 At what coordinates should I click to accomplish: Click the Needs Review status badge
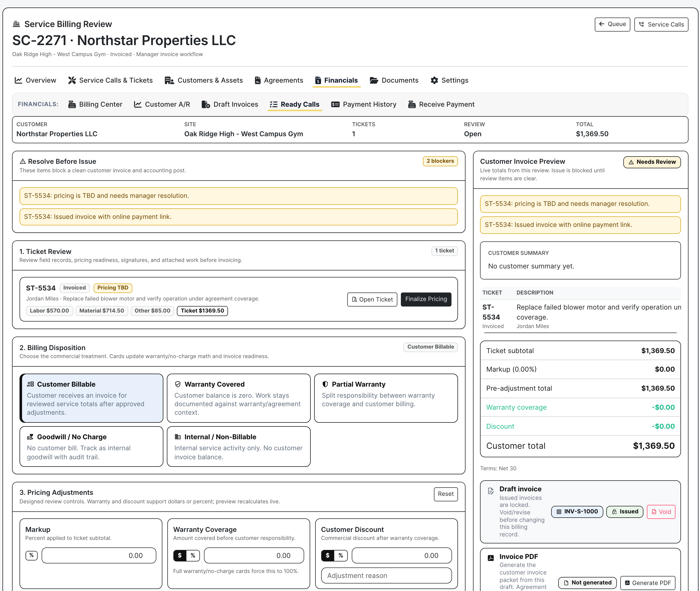click(x=652, y=162)
